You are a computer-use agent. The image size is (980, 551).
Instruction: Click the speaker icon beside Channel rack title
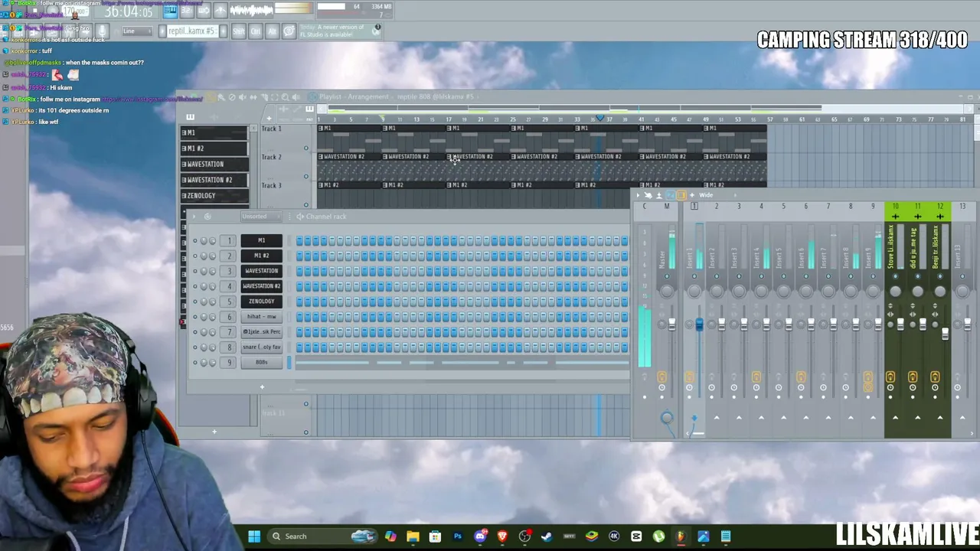coord(300,217)
